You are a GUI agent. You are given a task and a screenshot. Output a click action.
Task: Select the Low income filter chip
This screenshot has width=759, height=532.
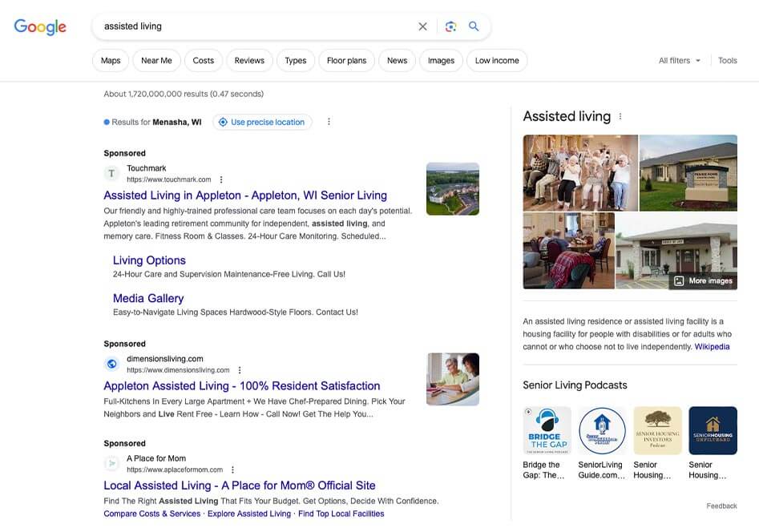[x=497, y=61]
